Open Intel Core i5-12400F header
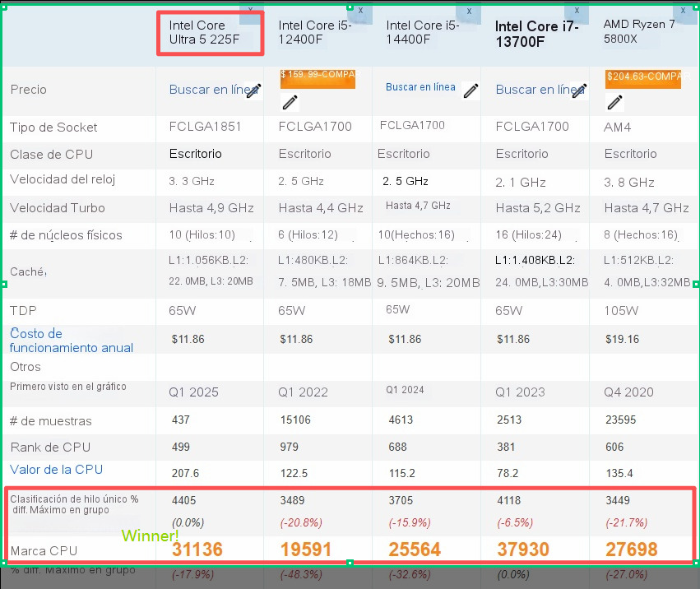This screenshot has width=700, height=589. (x=315, y=32)
